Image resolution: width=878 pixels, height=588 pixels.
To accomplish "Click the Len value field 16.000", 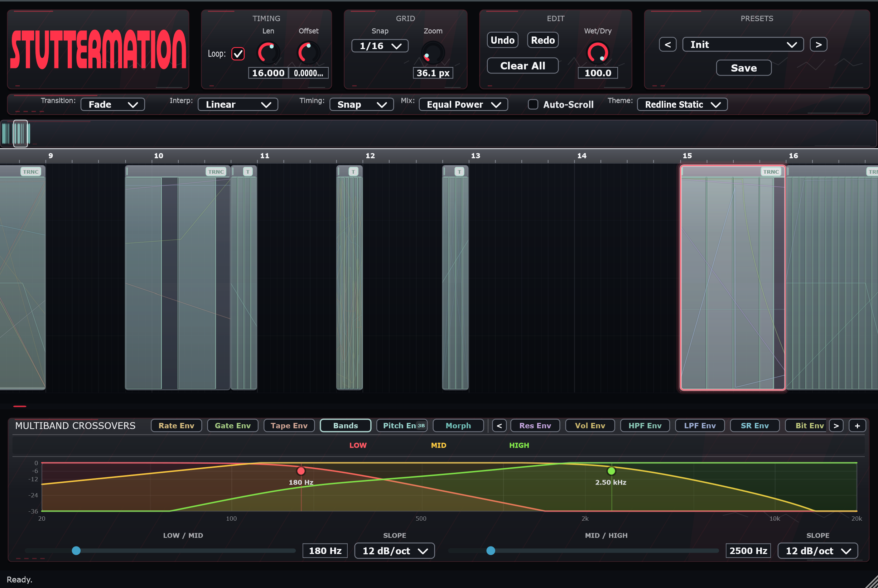I will [x=268, y=73].
